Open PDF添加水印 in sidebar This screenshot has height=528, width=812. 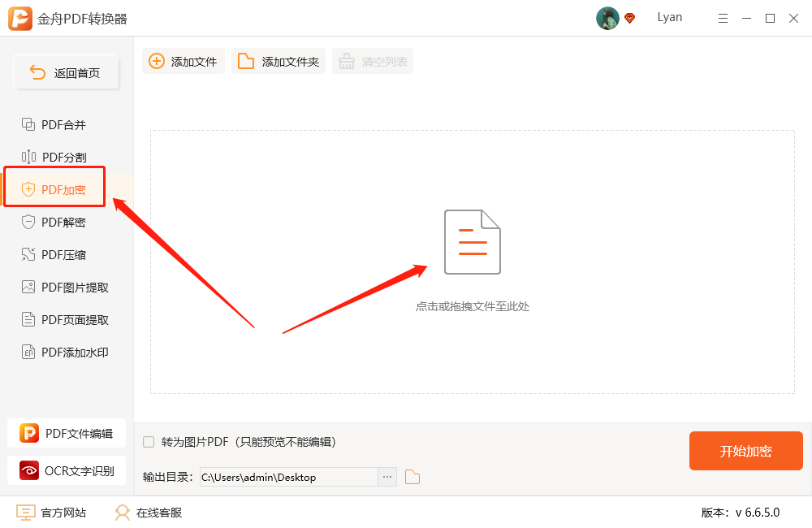(x=65, y=353)
